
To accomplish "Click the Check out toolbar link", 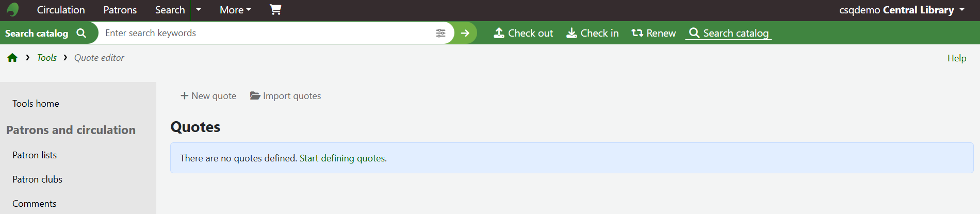I will [x=523, y=33].
